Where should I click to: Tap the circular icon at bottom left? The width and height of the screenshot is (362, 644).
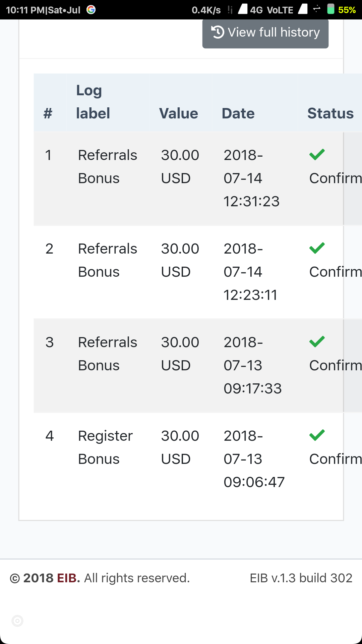(17, 621)
